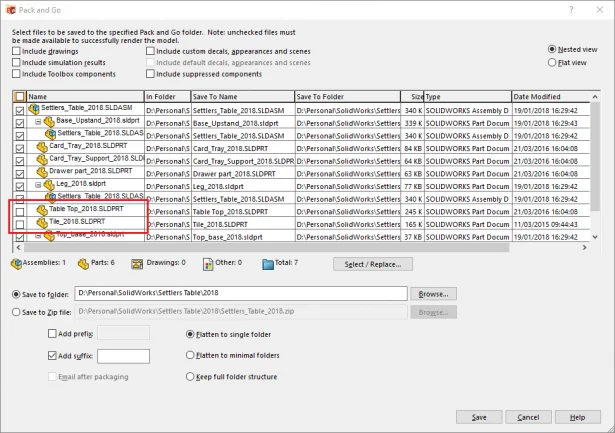This screenshot has height=433, width=615.
Task: Click the Settlers_Table_2018 top-level assembly icon
Action: (34, 109)
